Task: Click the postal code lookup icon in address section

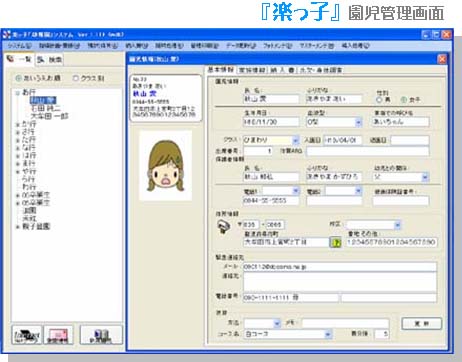Action: point(224,227)
